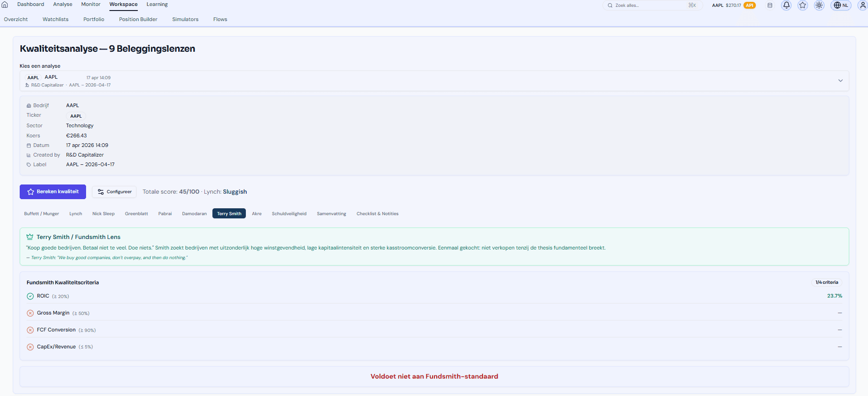
Task: Toggle light/dark theme sun icon
Action: coord(819,5)
